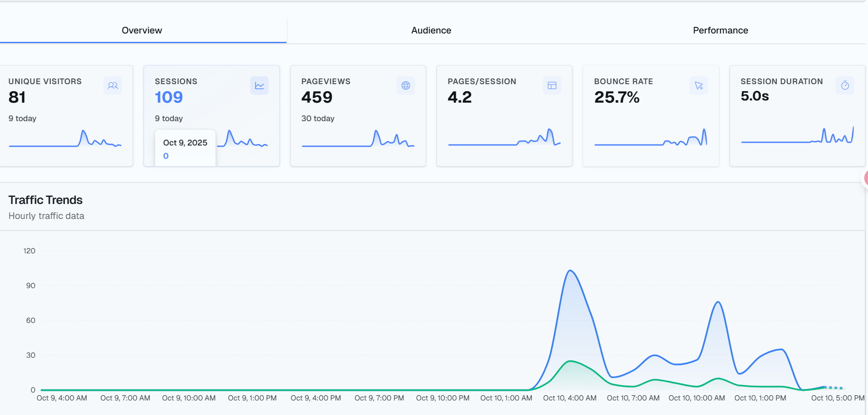Click the Bounce Rate sparkline chart
The height and width of the screenshot is (415, 868).
pyautogui.click(x=651, y=137)
